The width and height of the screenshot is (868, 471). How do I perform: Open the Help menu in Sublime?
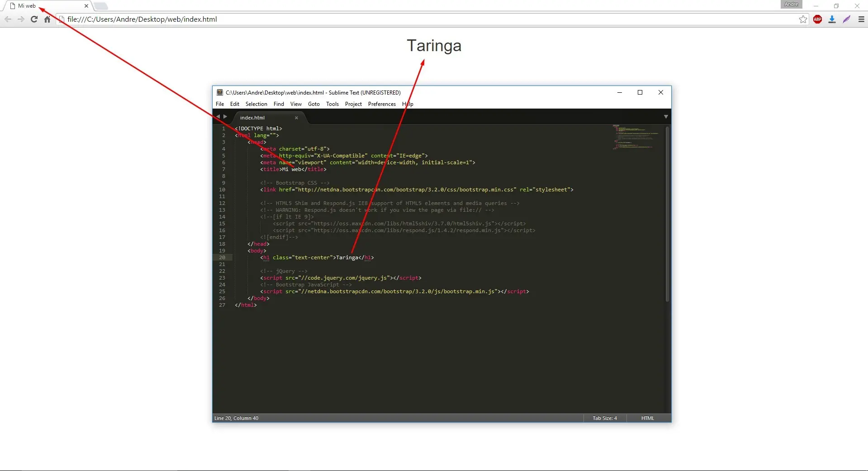click(408, 104)
